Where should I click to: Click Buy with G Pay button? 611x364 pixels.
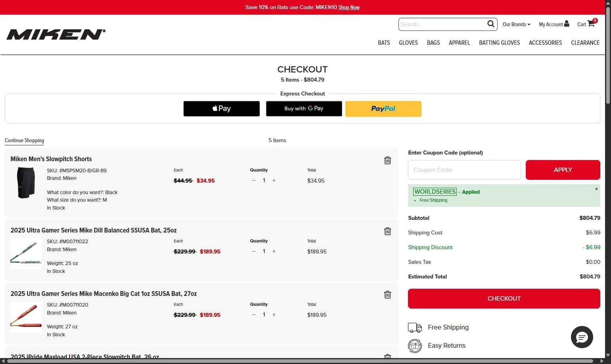click(304, 109)
